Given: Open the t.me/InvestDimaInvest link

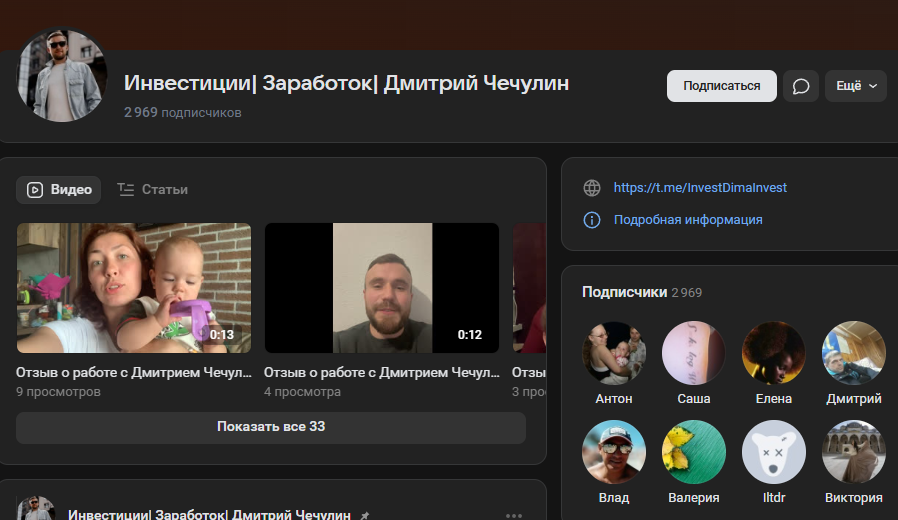Looking at the screenshot, I should point(700,188).
